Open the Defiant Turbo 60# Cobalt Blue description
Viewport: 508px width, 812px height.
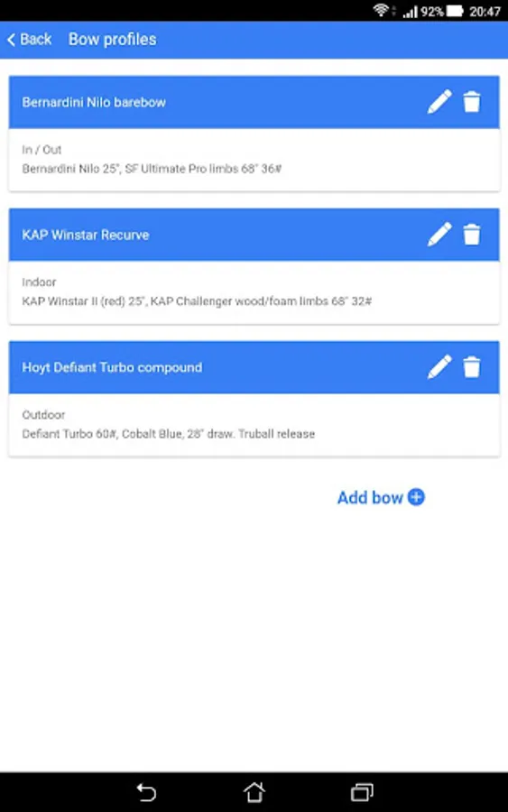[169, 433]
